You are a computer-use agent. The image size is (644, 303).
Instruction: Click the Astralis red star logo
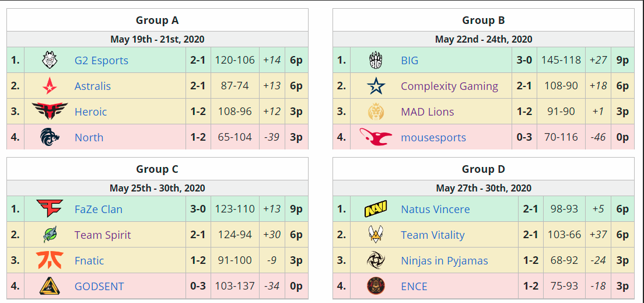point(50,86)
